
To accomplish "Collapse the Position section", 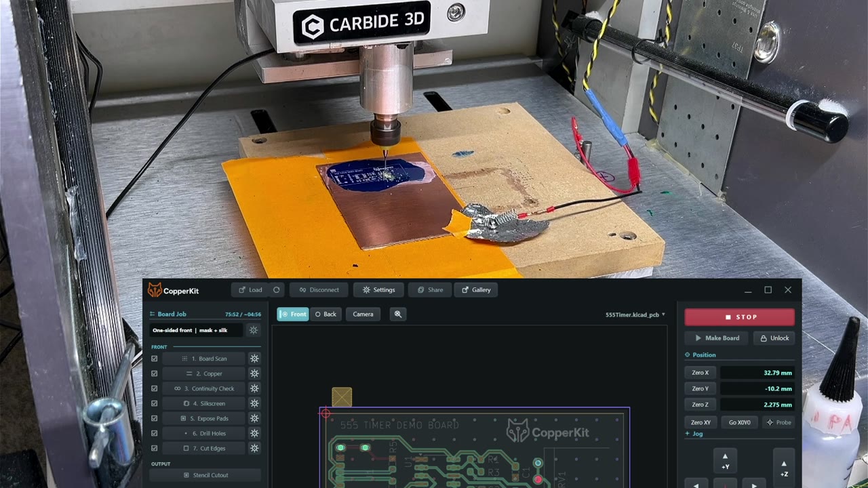I will click(x=701, y=354).
